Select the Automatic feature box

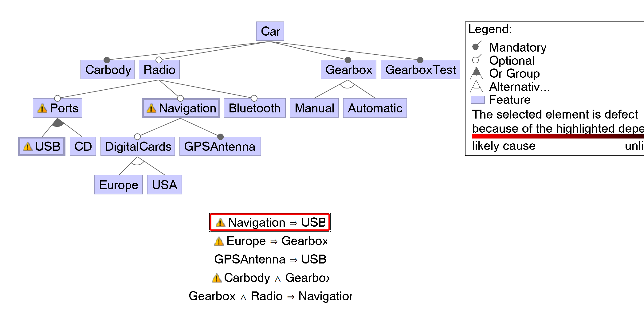(x=375, y=108)
